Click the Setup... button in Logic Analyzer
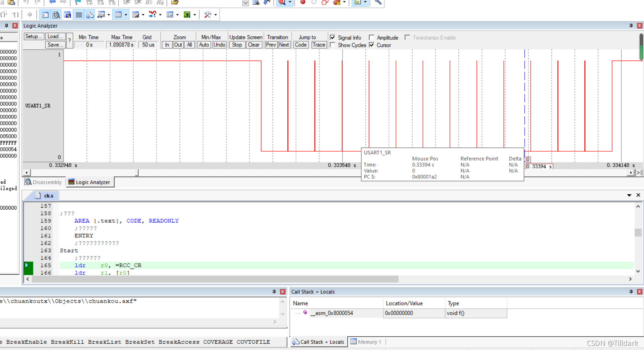 (x=34, y=36)
